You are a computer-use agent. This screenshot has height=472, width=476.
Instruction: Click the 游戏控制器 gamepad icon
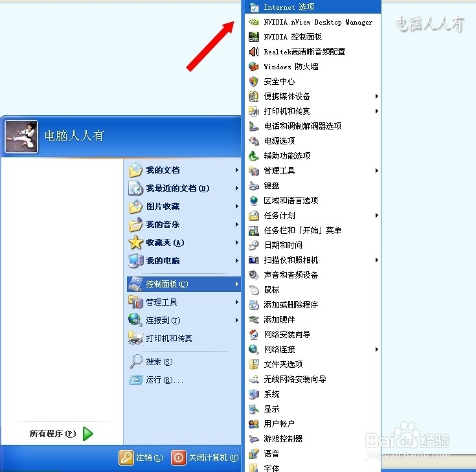point(253,438)
